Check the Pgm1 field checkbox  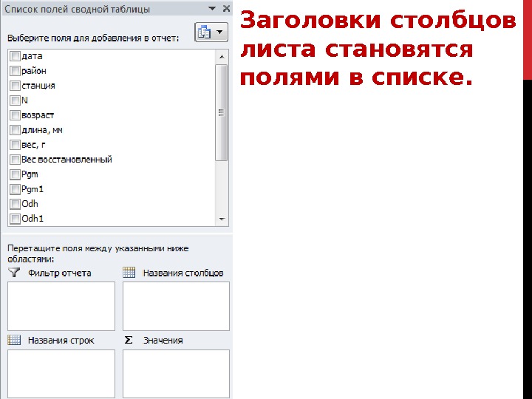(15, 189)
